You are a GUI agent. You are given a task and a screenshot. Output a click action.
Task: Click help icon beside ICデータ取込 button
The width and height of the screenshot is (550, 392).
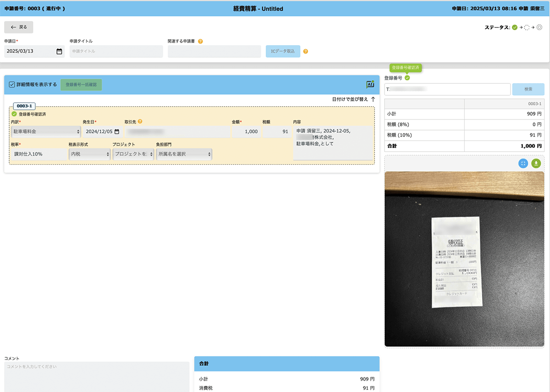(306, 51)
